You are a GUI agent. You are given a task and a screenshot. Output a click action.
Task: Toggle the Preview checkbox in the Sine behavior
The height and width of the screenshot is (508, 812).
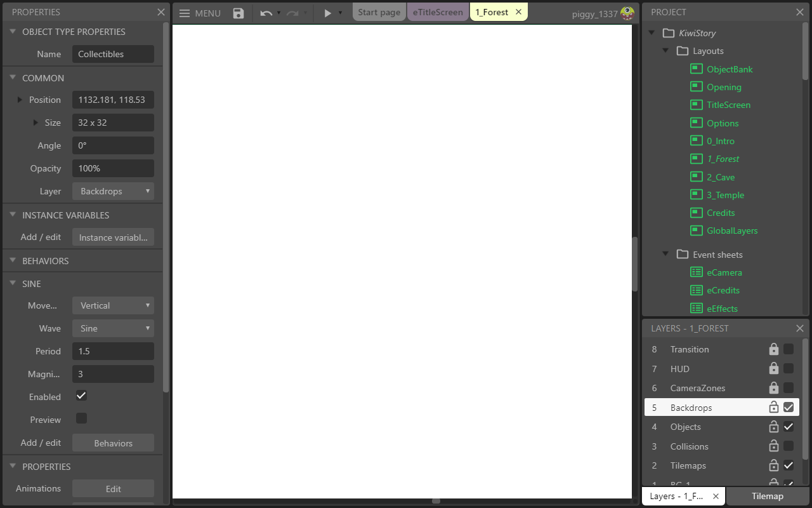tap(81, 418)
